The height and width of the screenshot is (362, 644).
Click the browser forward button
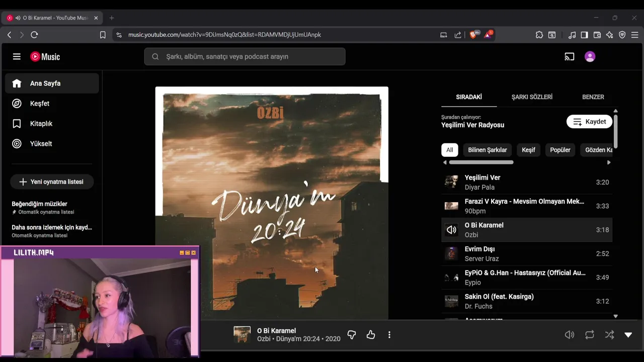tap(21, 35)
